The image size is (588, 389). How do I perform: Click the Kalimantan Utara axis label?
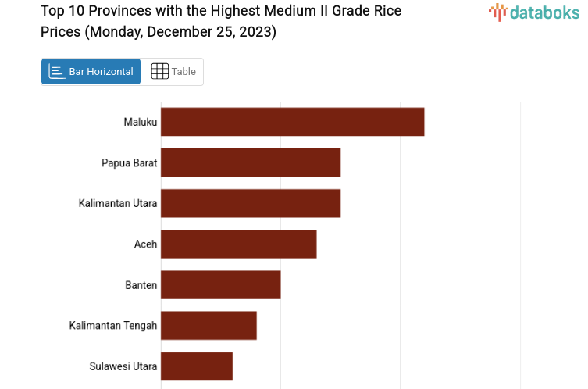pyautogui.click(x=118, y=203)
